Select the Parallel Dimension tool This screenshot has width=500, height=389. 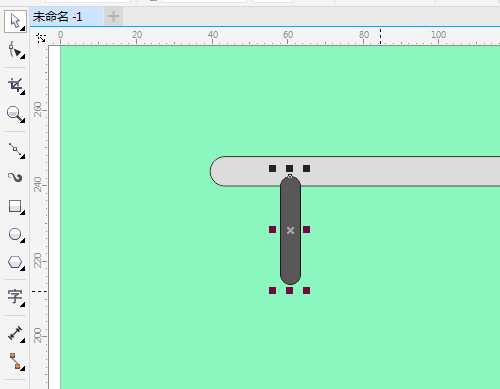tap(15, 334)
